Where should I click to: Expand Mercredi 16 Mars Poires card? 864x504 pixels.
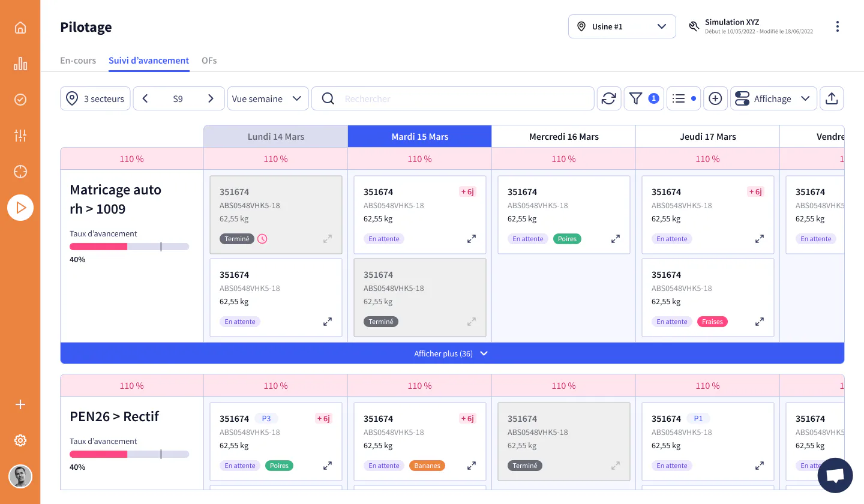pyautogui.click(x=616, y=239)
